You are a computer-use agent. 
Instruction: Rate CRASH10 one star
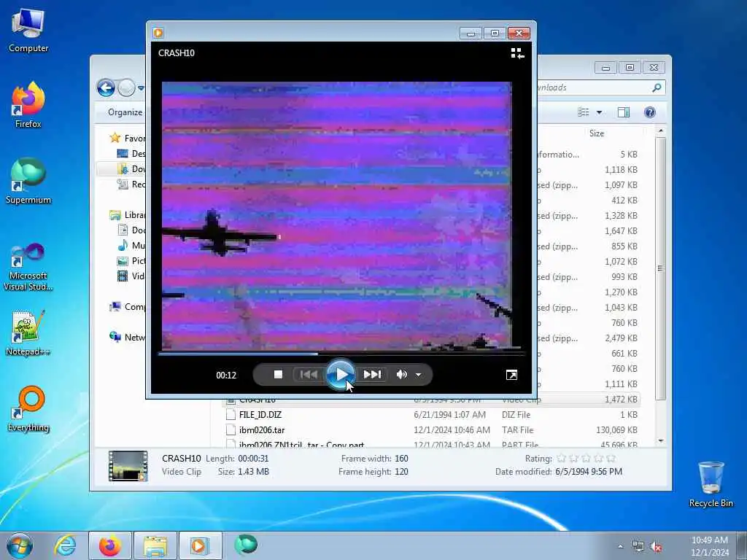pyautogui.click(x=561, y=459)
